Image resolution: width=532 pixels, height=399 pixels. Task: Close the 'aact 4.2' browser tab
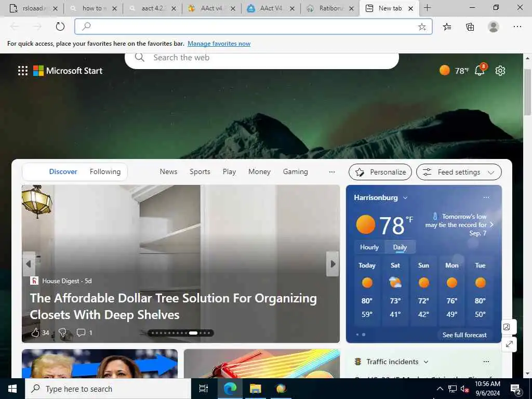[x=174, y=8]
